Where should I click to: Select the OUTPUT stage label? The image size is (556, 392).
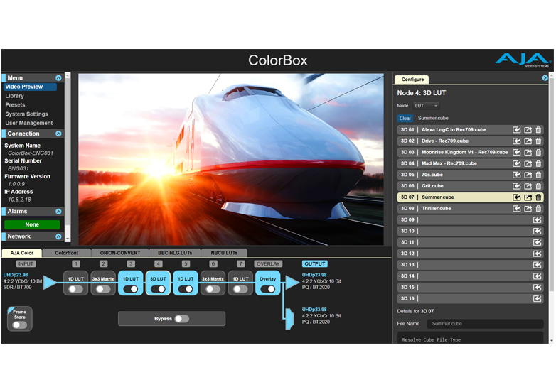click(315, 263)
